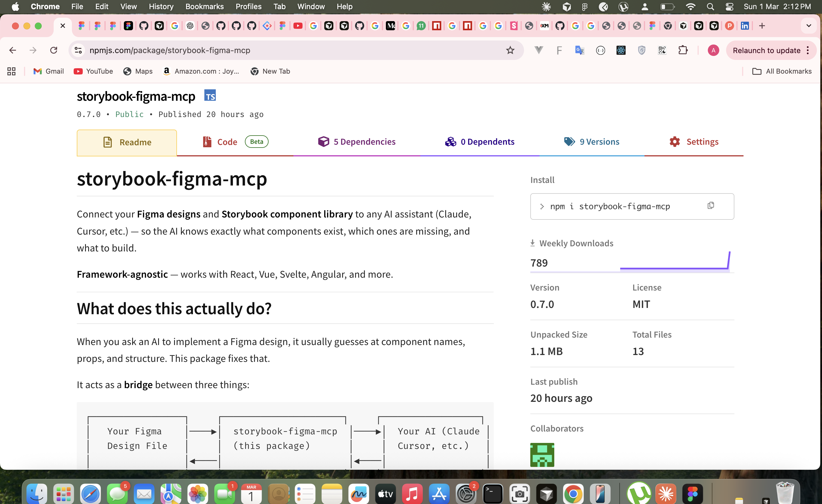822x504 pixels.
Task: Open the Google Translate extension
Action: [579, 50]
